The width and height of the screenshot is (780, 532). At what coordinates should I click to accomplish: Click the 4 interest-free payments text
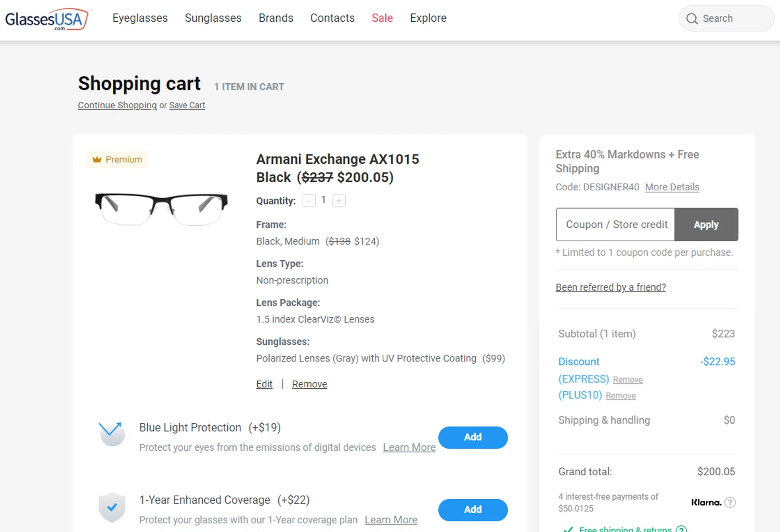click(608, 502)
